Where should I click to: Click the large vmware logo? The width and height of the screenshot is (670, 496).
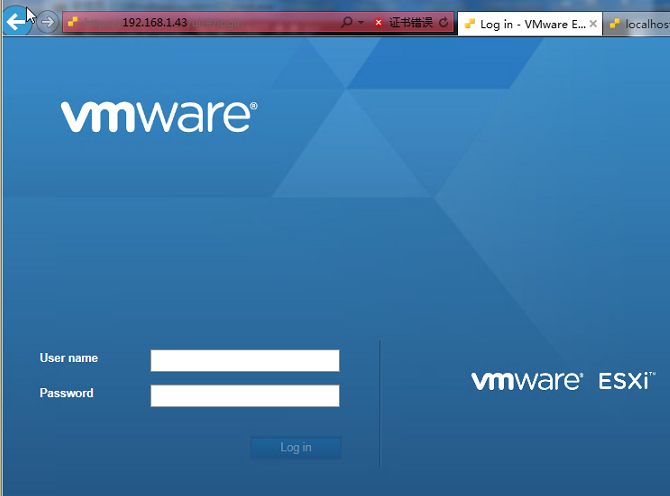click(x=159, y=117)
